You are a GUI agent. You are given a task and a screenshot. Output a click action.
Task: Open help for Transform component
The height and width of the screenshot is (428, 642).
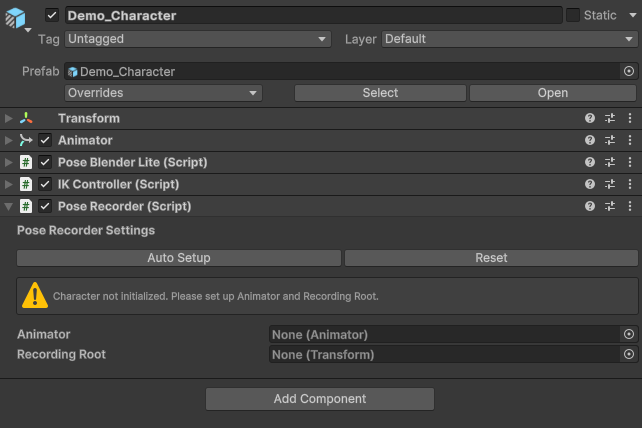point(590,118)
